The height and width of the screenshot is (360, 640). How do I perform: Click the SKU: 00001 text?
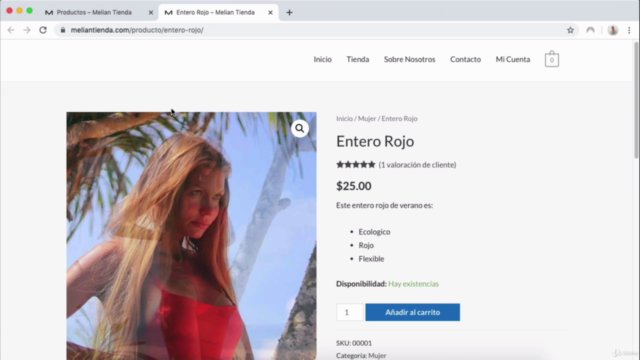(354, 343)
